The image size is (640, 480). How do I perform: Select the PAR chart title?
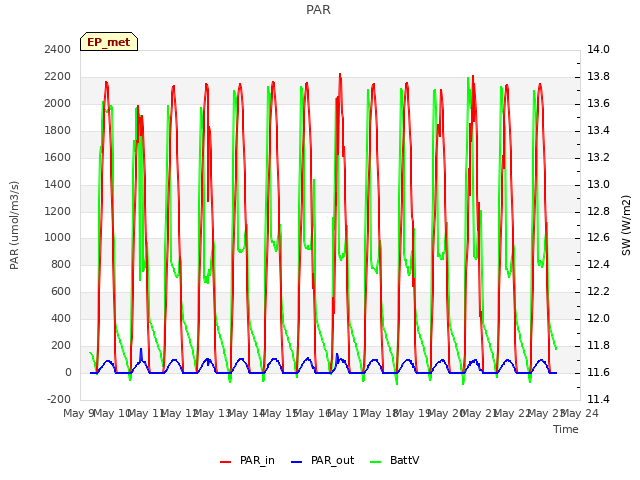click(x=318, y=10)
